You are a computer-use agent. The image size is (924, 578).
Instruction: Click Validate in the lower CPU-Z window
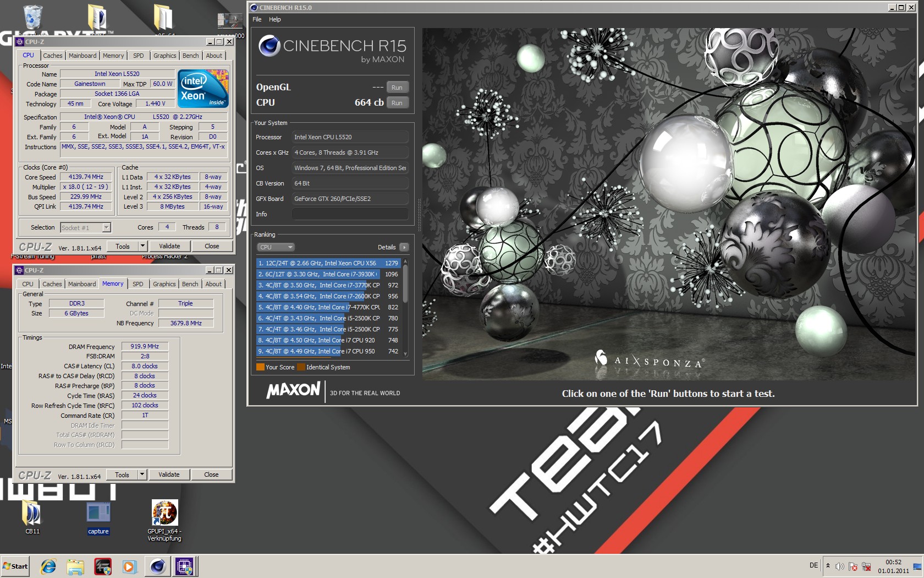(169, 475)
